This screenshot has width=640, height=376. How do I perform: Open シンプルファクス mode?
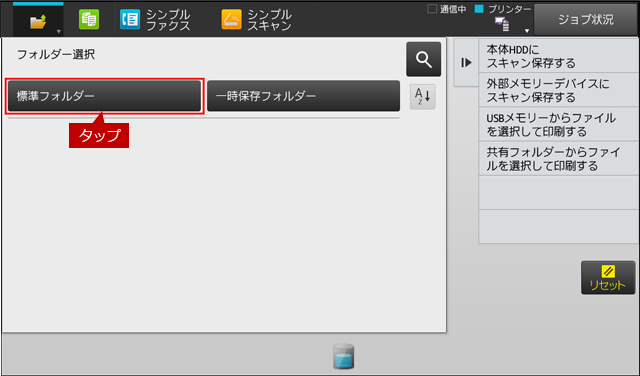pyautogui.click(x=155, y=20)
